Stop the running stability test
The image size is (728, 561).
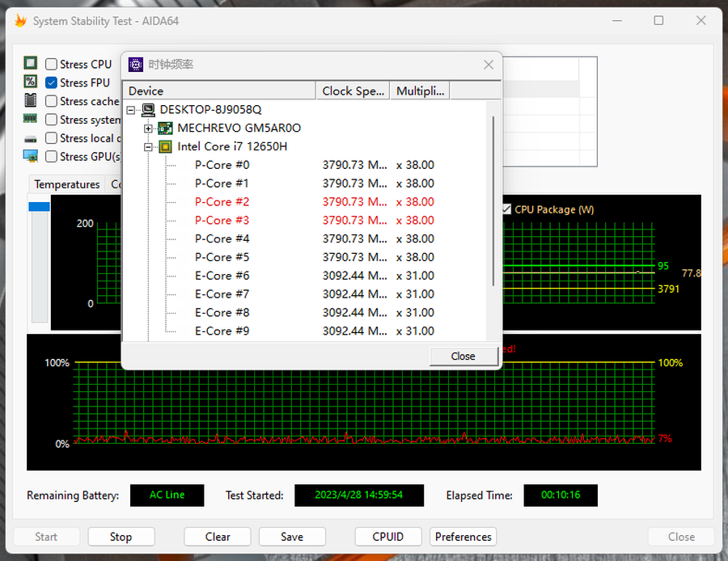(x=121, y=537)
